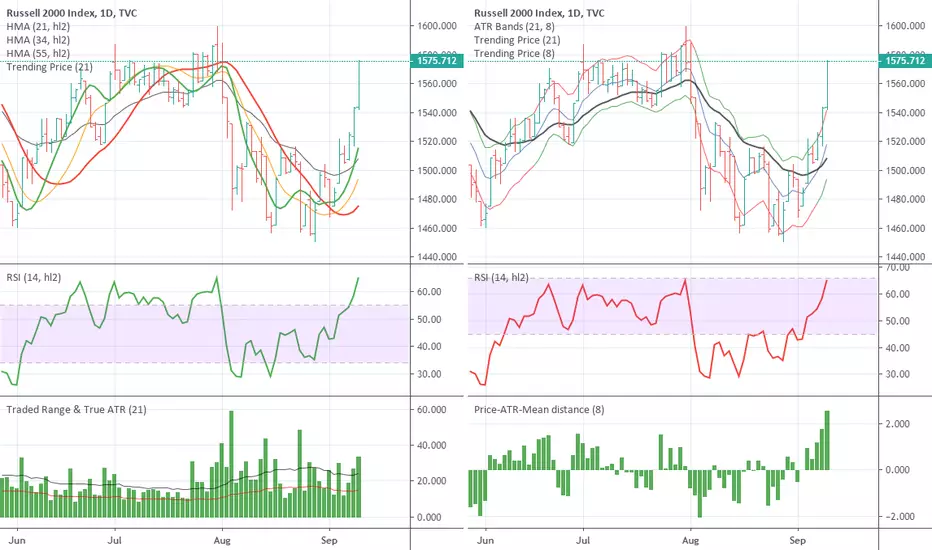Image resolution: width=932 pixels, height=550 pixels.
Task: Click the 30.00 level on the green RSI scale
Action: (429, 374)
